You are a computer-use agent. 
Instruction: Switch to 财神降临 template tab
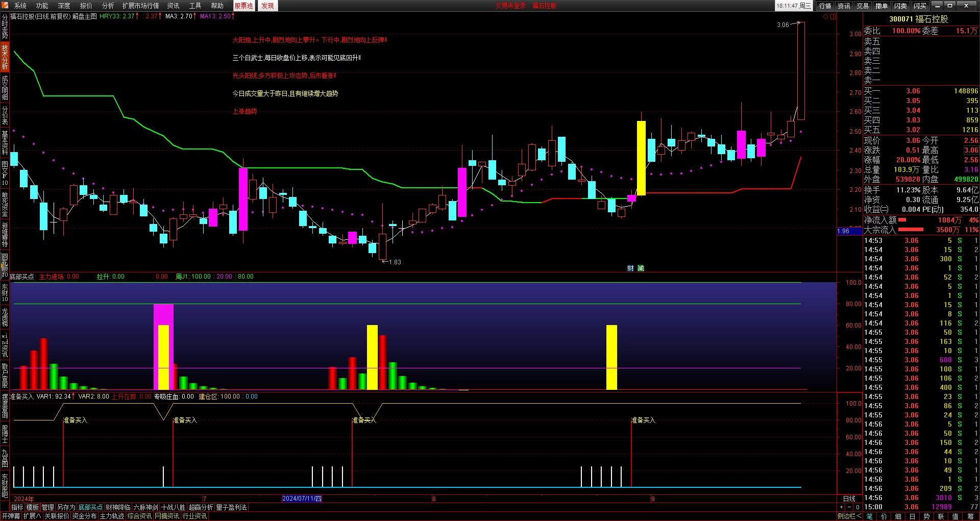[x=118, y=507]
